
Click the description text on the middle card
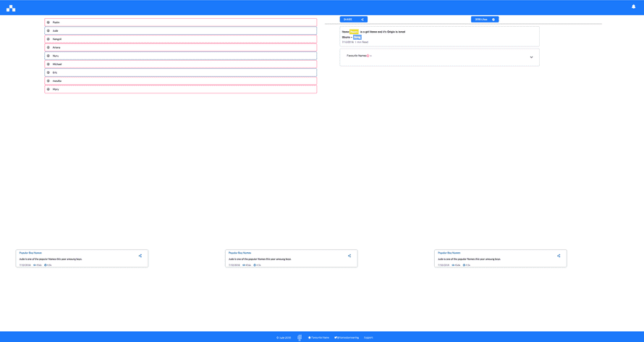click(x=260, y=259)
